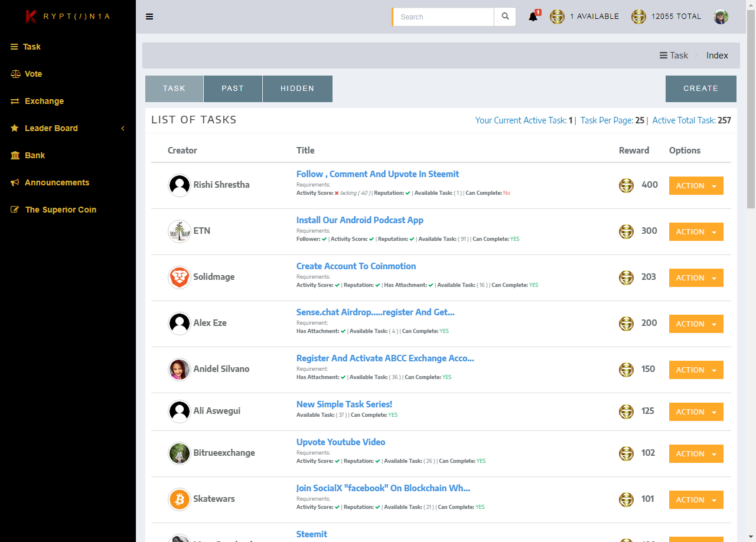The width and height of the screenshot is (756, 542).
Task: Open The Superior Coin sidebar item
Action: (x=61, y=210)
